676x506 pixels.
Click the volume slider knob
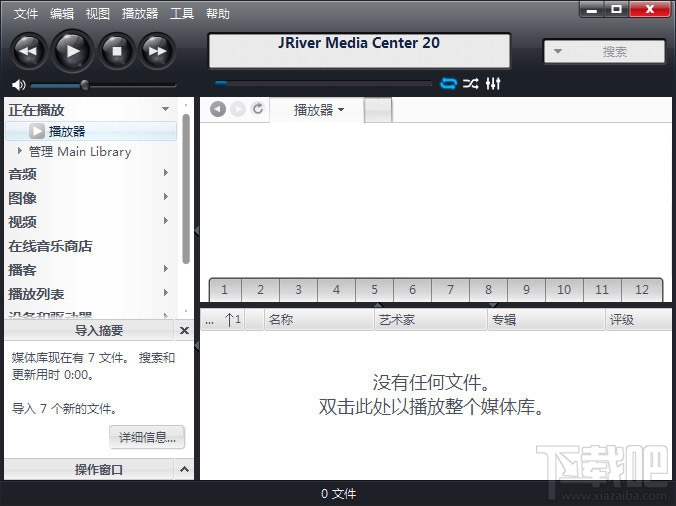[85, 85]
